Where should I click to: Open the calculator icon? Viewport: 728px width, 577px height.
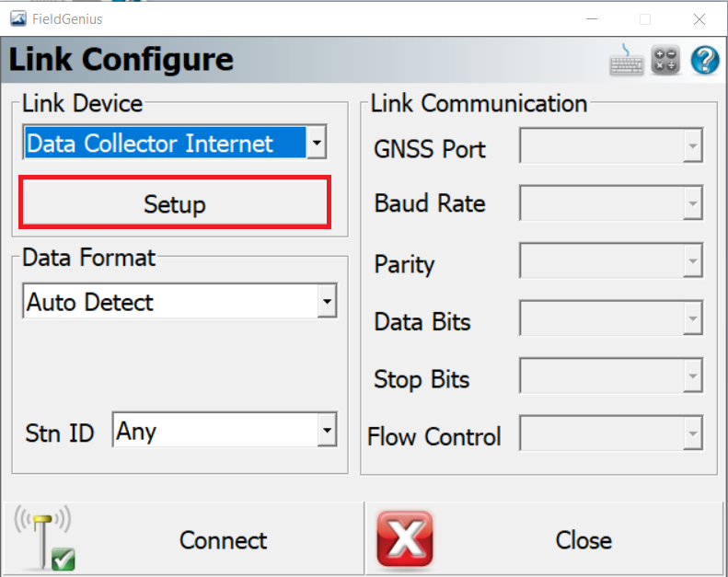pos(665,60)
